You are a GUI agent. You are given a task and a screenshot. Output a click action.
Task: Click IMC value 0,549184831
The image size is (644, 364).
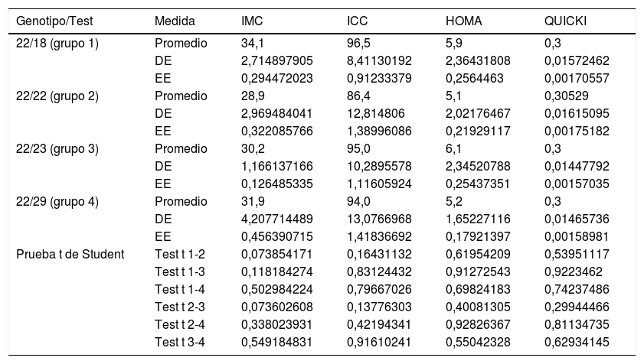pyautogui.click(x=276, y=343)
